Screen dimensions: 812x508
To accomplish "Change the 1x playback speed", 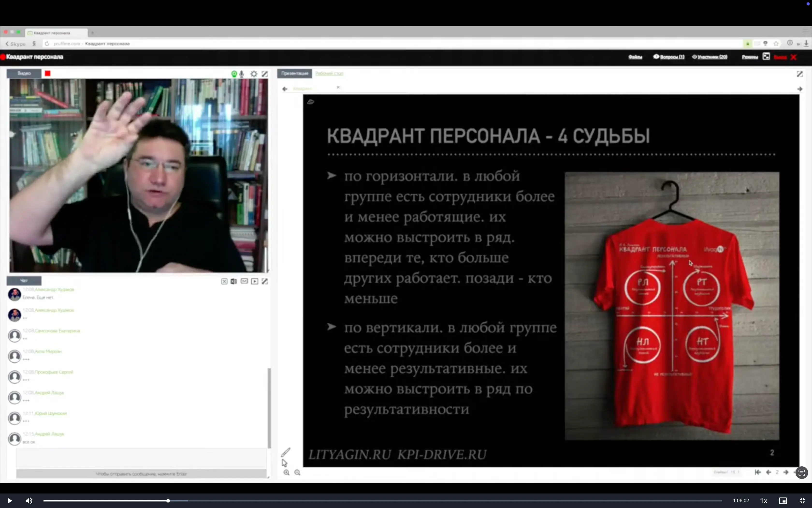I will click(764, 501).
